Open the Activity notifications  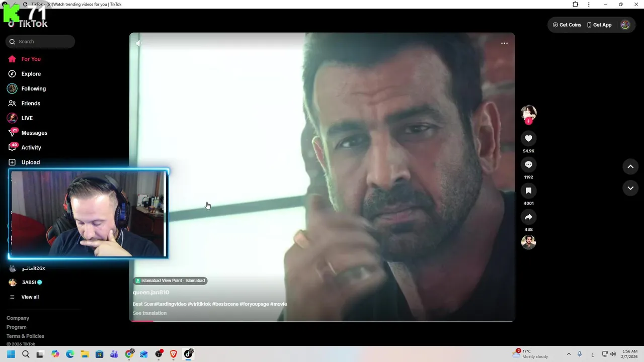(x=25, y=147)
